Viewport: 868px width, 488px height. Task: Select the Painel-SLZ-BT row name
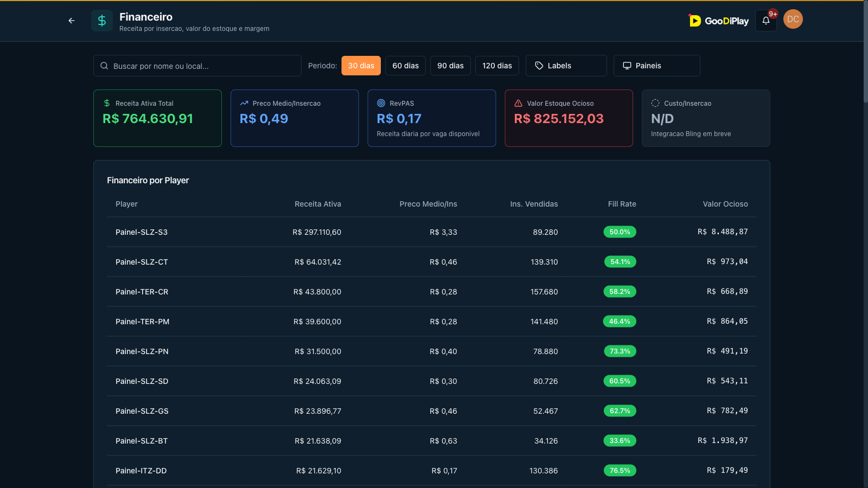point(142,441)
